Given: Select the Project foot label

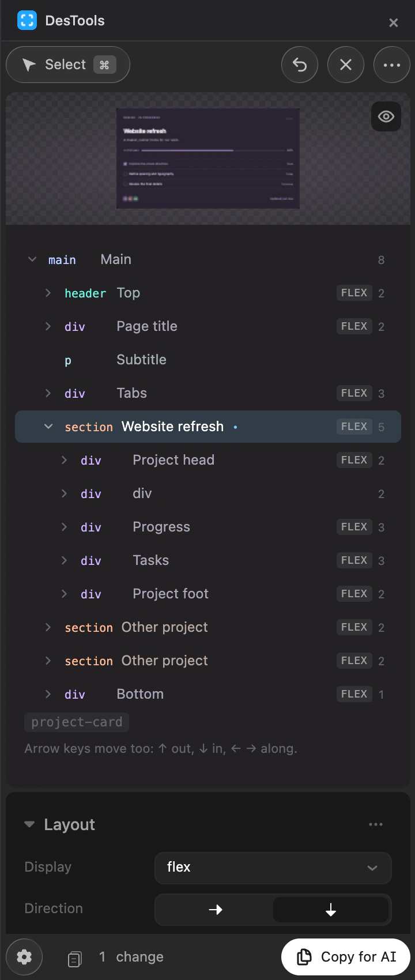Looking at the screenshot, I should (171, 594).
